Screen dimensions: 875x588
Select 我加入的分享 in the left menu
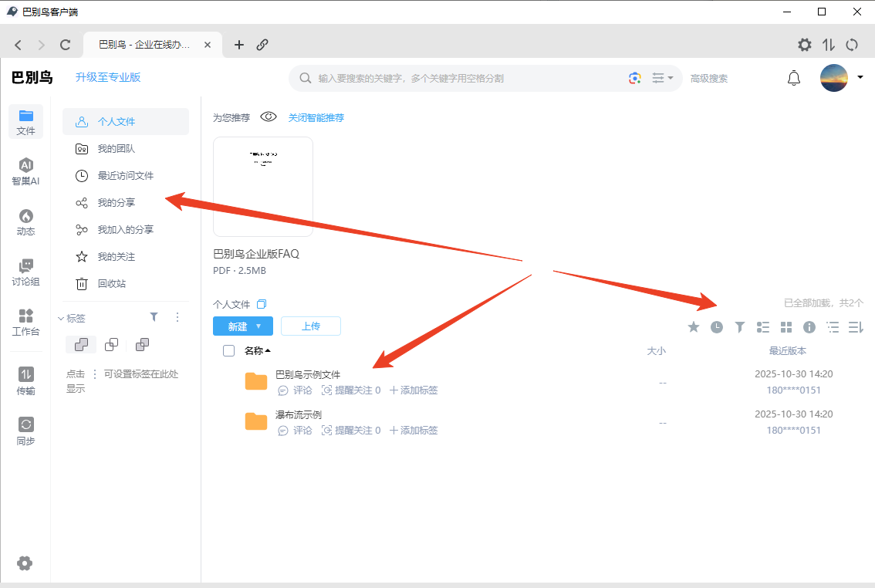click(126, 230)
